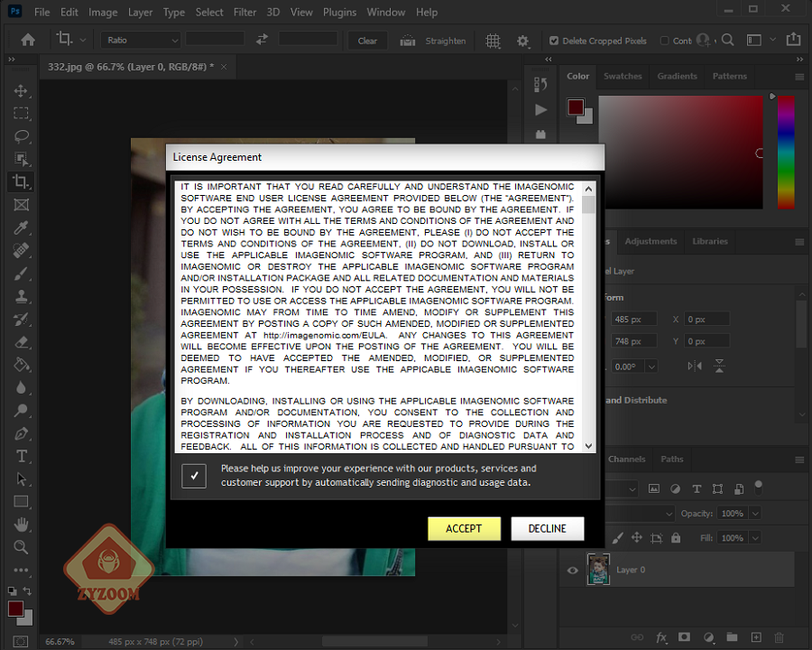The width and height of the screenshot is (812, 650).
Task: Switch to the Channels tab
Action: (x=627, y=460)
